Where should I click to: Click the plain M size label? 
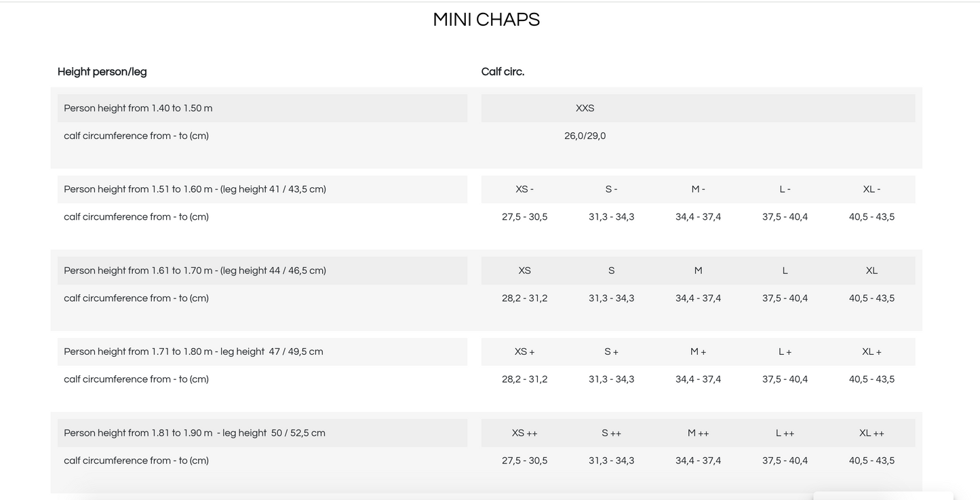[x=698, y=271]
